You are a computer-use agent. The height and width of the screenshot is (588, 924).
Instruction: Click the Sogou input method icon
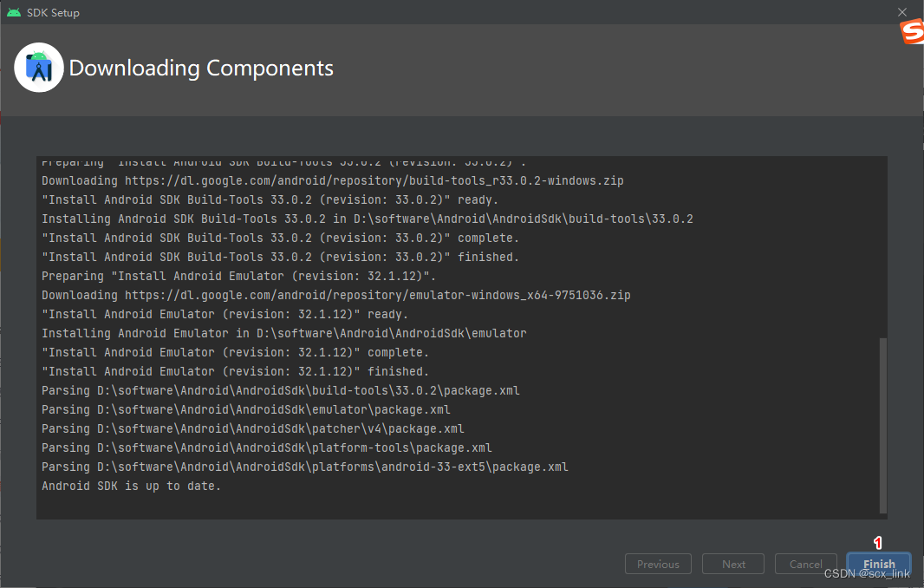(x=912, y=32)
